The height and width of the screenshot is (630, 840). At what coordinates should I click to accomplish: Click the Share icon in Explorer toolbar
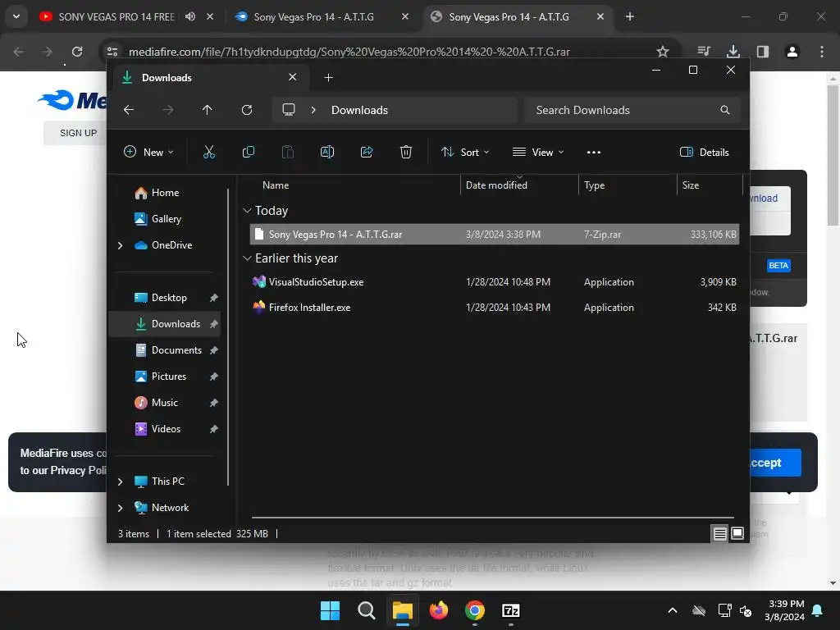coord(367,152)
